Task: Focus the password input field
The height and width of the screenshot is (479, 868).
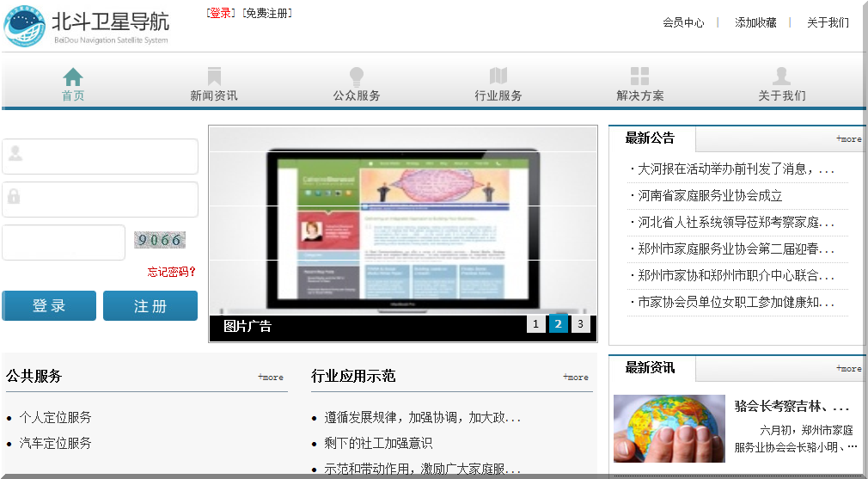Action: 101,200
